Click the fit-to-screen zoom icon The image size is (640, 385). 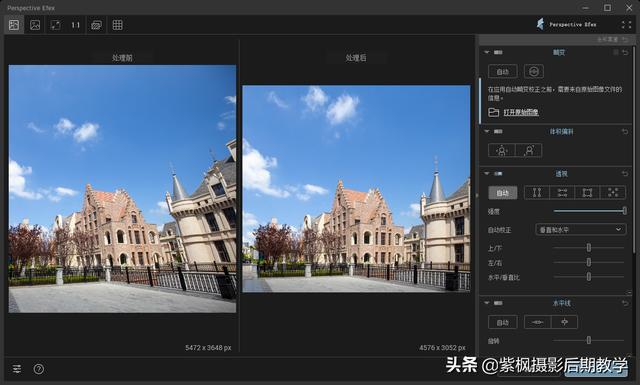pyautogui.click(x=56, y=25)
